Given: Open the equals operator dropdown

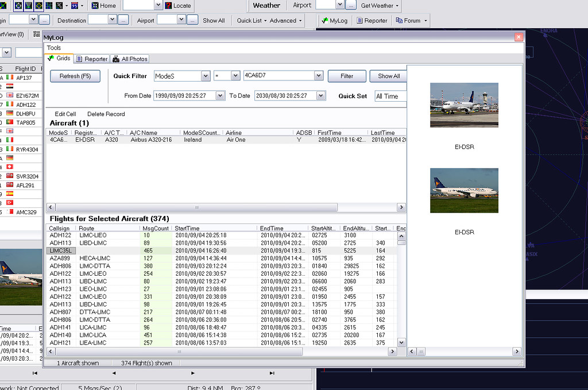Looking at the screenshot, I should click(235, 76).
